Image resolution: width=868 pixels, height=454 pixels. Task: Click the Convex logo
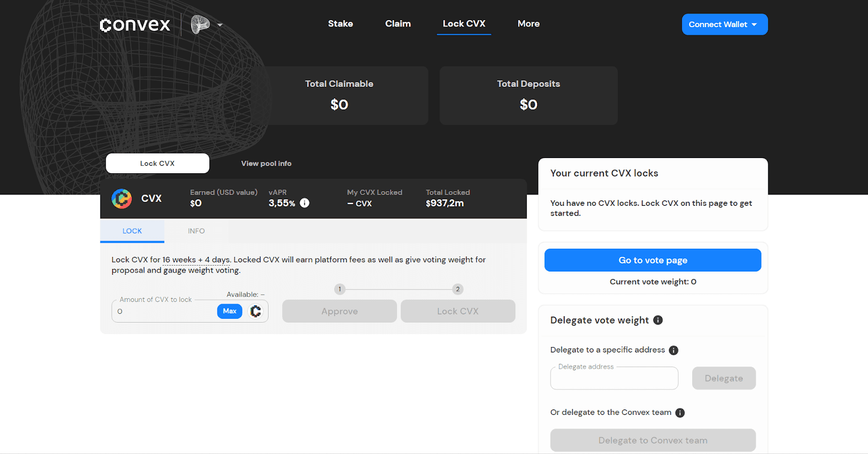pyautogui.click(x=135, y=24)
